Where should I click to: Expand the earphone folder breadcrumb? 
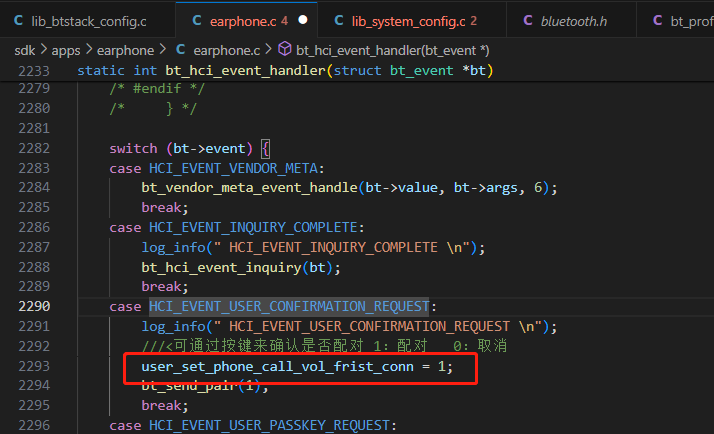pyautogui.click(x=125, y=50)
